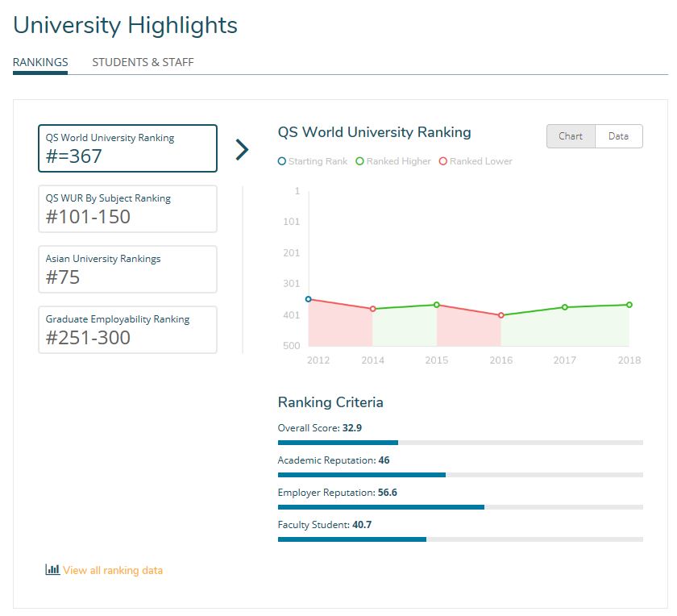Click the 'Faculty Student: 40.7' label

[x=325, y=525]
